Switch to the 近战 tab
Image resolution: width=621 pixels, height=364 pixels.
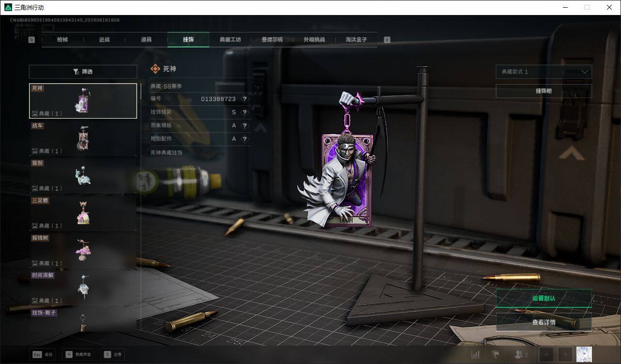coord(104,40)
